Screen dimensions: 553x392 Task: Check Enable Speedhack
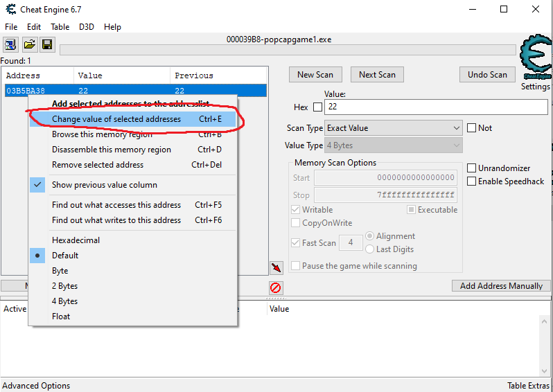471,181
